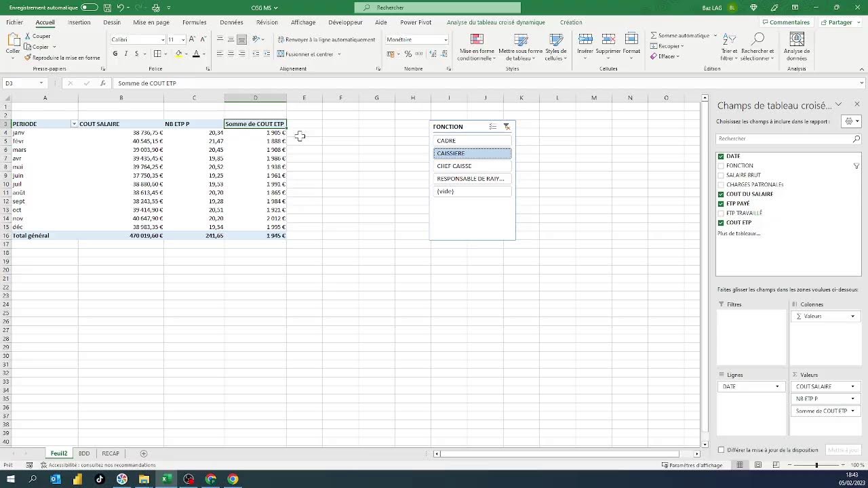Uncheck the DATE field checkbox
This screenshot has width=868, height=488.
point(721,156)
